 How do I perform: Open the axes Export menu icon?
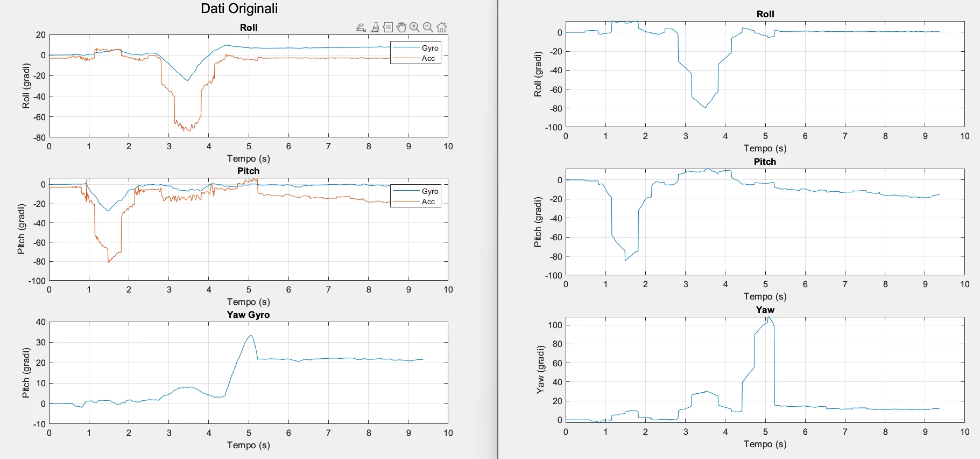pos(361,27)
